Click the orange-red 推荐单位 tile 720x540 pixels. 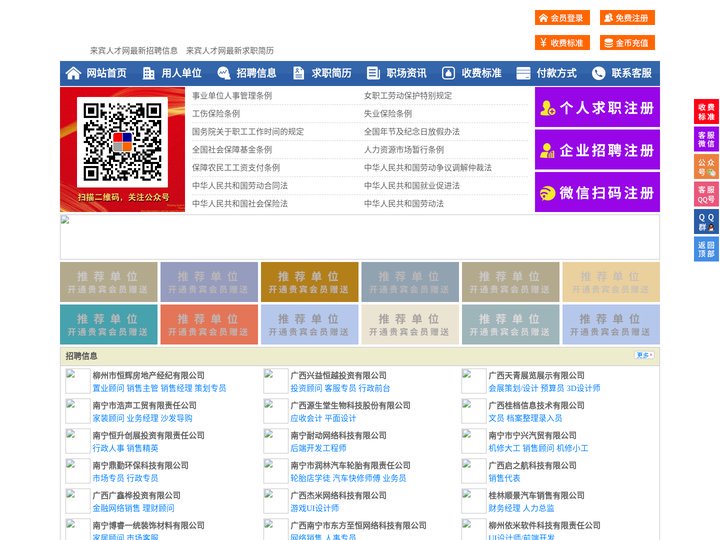coord(209,324)
